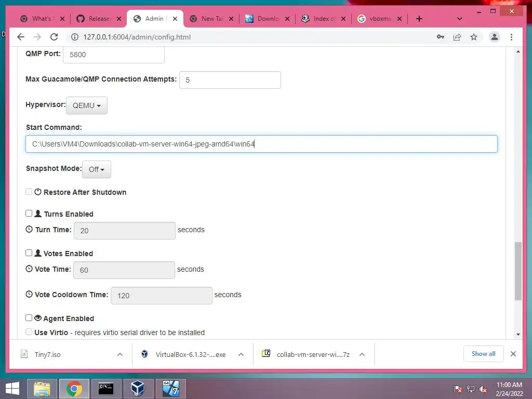Viewport: 532px width, 399px height.
Task: Open the Windows Start menu
Action: coord(12,389)
